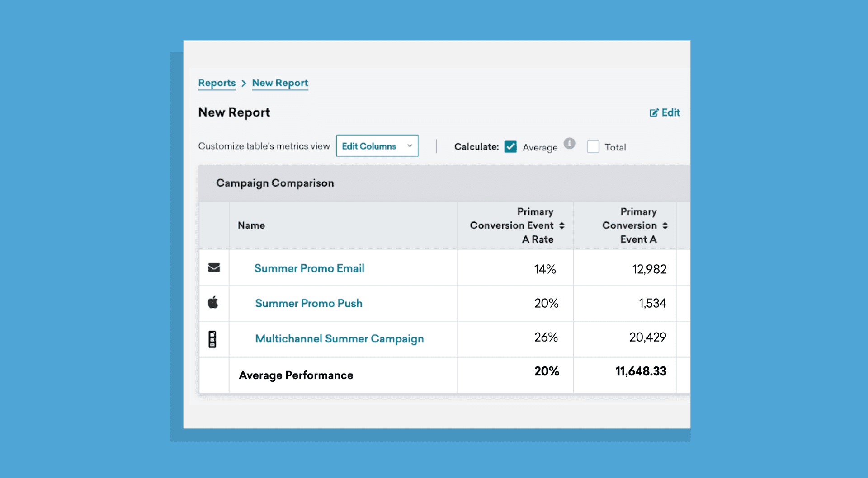Click the breadcrumb chevron between Reports and New Report

click(x=243, y=84)
